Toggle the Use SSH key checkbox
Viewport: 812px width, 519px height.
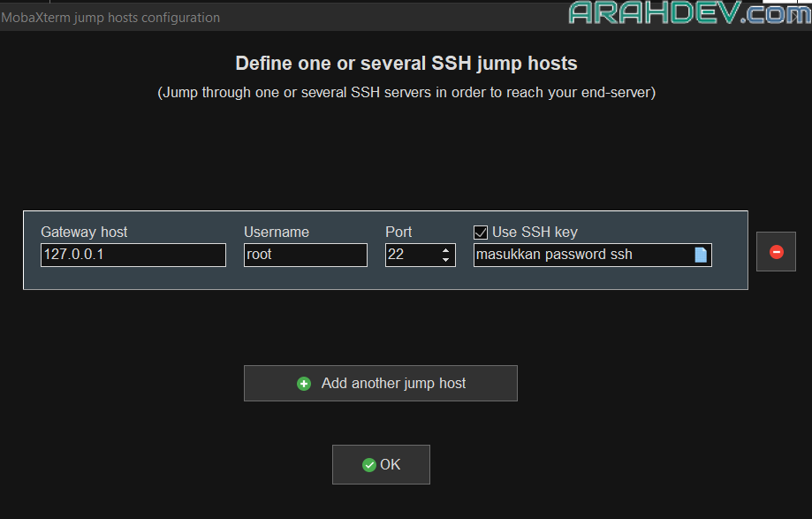point(481,233)
